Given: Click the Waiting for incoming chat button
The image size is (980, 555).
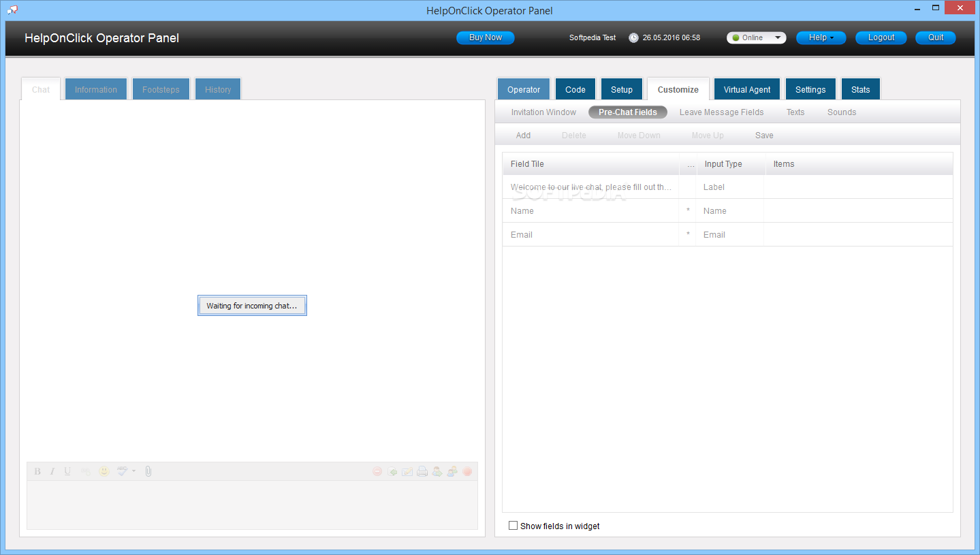Looking at the screenshot, I should pyautogui.click(x=252, y=306).
